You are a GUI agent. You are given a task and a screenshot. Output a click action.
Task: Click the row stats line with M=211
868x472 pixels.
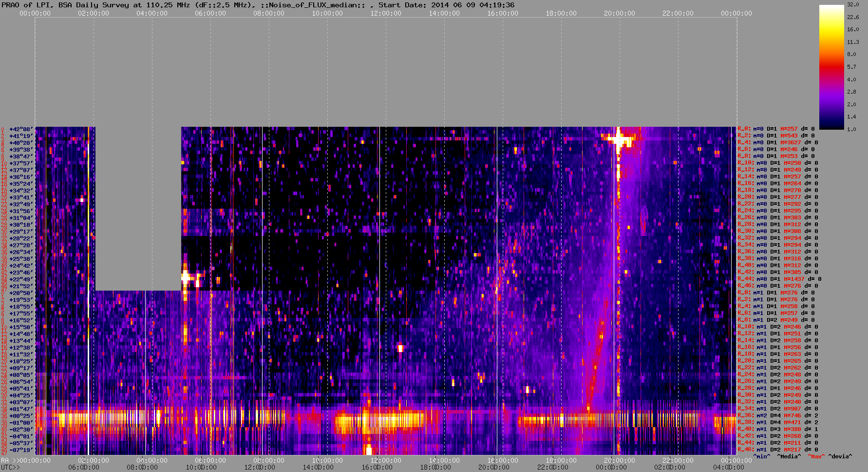click(778, 443)
